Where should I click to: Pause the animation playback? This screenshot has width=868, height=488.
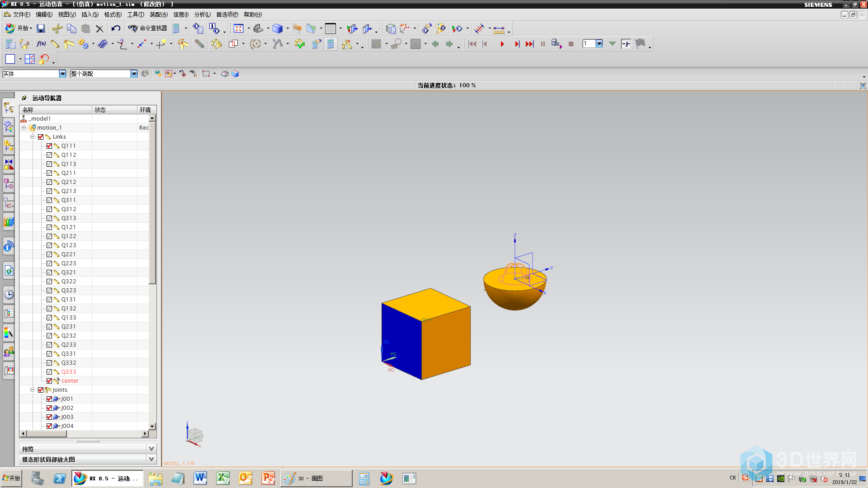[x=543, y=44]
